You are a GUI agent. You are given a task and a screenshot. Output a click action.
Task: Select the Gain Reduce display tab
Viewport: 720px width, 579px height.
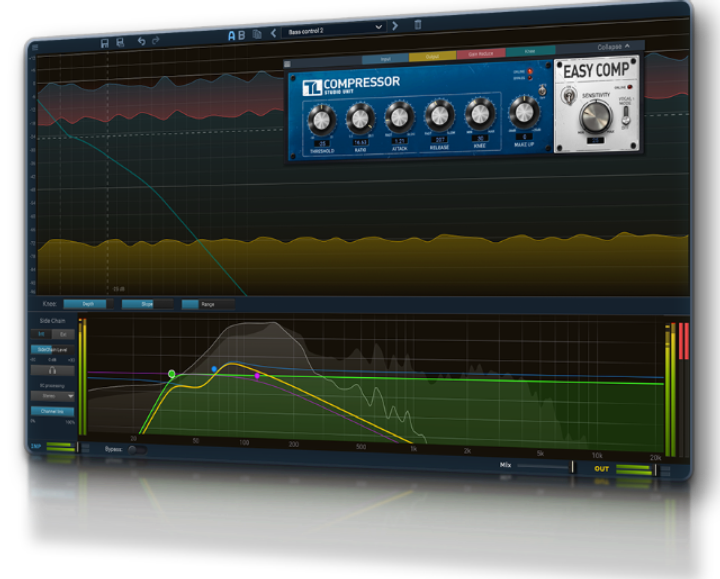click(481, 54)
